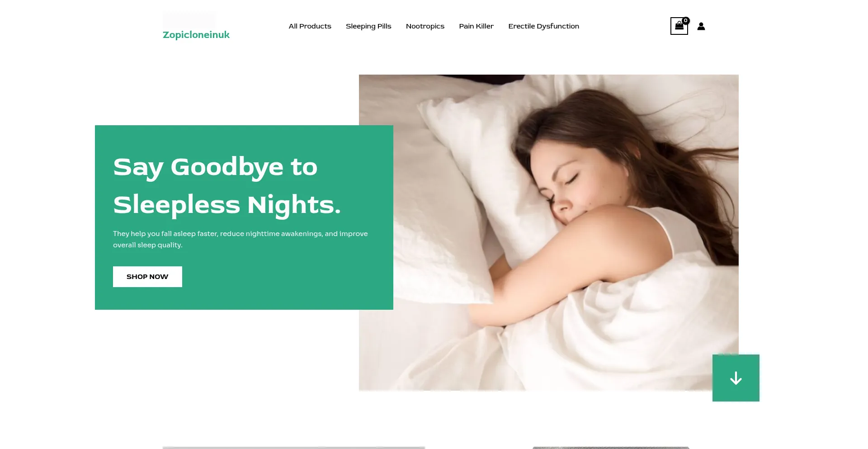Open the user account icon
The width and height of the screenshot is (868, 449).
coord(701,26)
